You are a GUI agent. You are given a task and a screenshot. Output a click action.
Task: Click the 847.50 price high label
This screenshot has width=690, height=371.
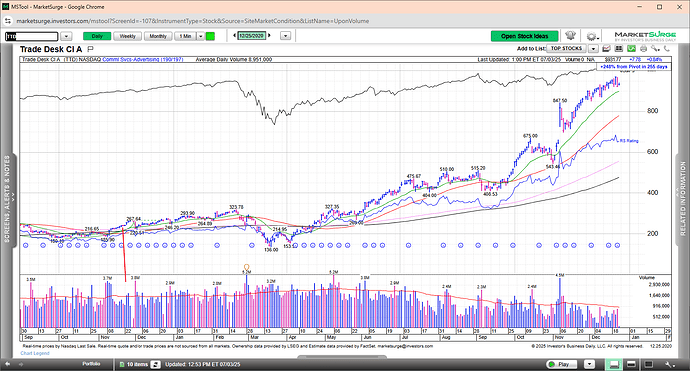[x=560, y=101]
